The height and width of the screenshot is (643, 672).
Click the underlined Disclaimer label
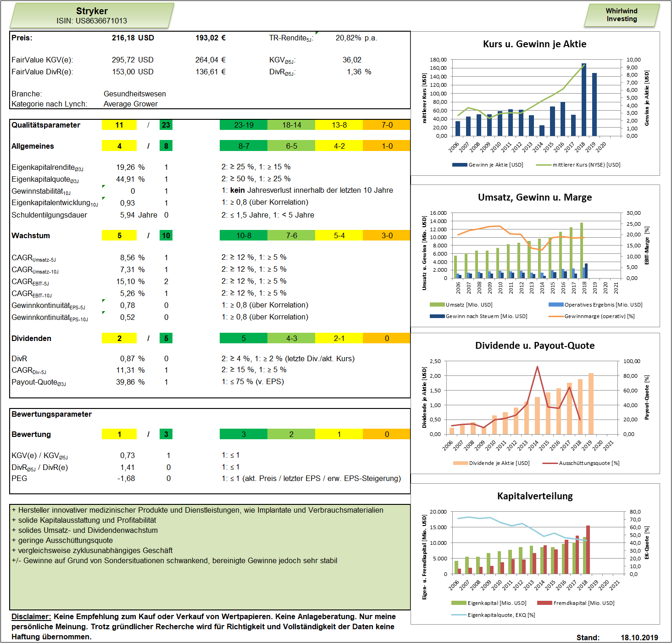[x=31, y=616]
